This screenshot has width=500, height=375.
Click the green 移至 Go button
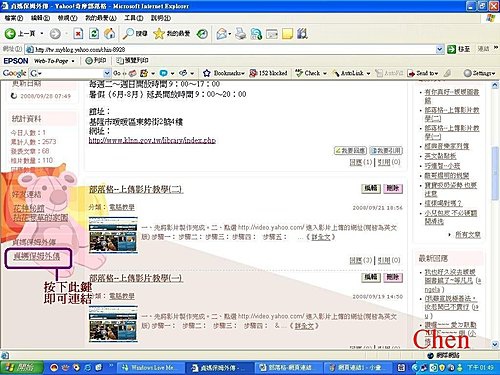[x=459, y=49]
